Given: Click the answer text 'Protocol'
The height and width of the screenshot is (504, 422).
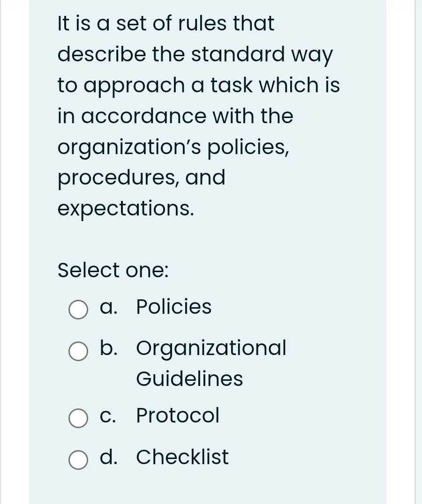Looking at the screenshot, I should (x=177, y=416).
